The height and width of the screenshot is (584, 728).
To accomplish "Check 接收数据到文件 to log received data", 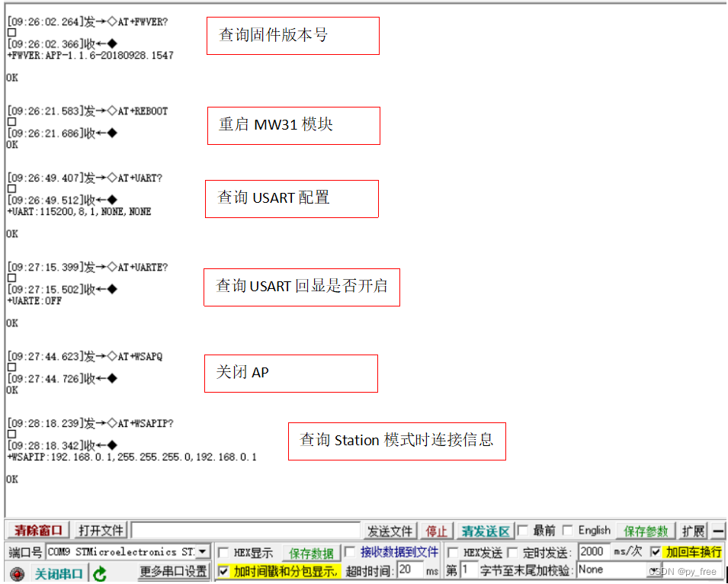I will pyautogui.click(x=349, y=553).
